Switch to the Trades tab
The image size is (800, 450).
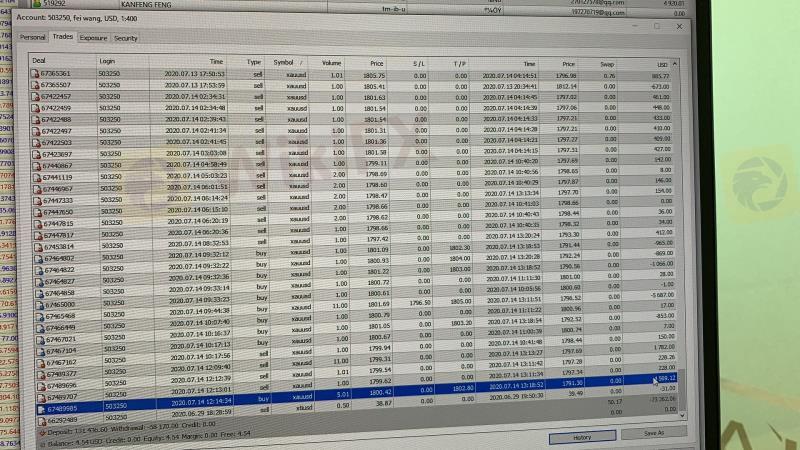pyautogui.click(x=62, y=37)
